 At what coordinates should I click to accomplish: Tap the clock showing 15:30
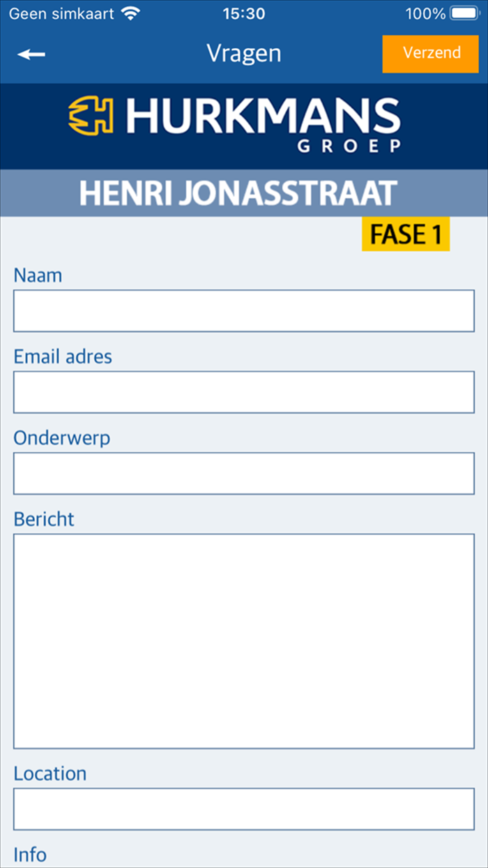click(x=244, y=13)
